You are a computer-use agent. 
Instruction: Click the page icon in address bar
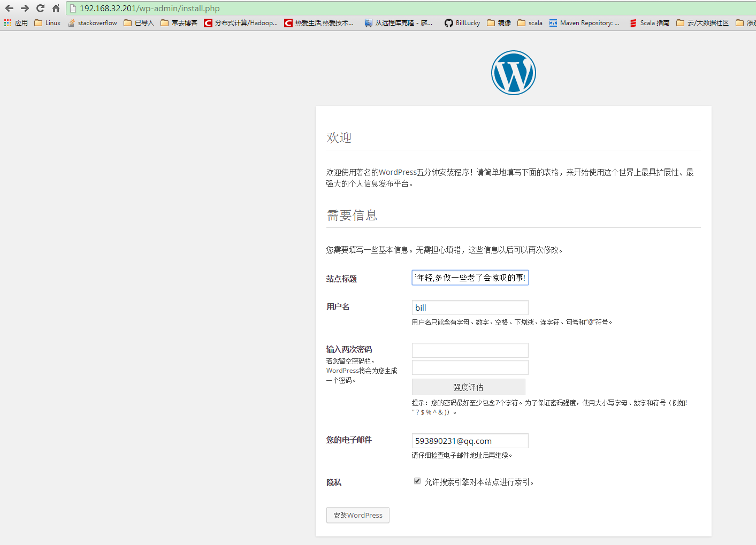tap(73, 9)
